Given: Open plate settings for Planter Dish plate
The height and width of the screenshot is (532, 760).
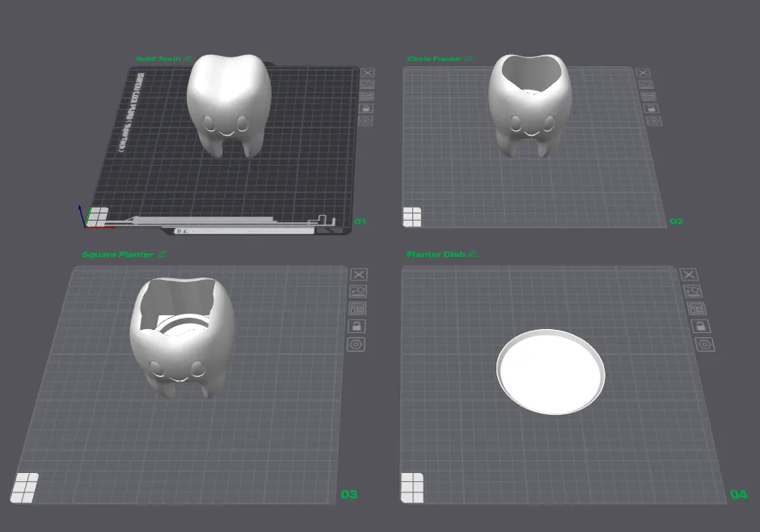Looking at the screenshot, I should pyautogui.click(x=704, y=345).
